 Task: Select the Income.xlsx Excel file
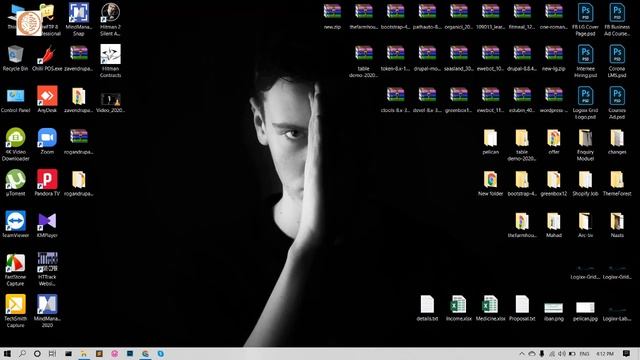(458, 308)
